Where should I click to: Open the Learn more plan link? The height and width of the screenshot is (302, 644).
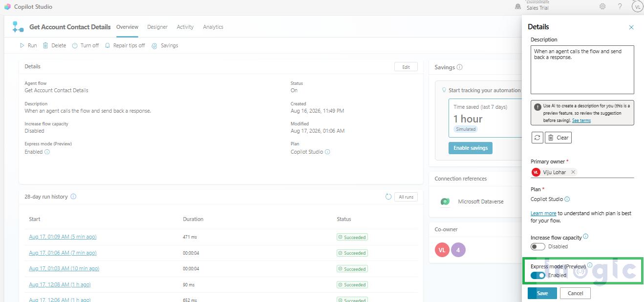543,213
